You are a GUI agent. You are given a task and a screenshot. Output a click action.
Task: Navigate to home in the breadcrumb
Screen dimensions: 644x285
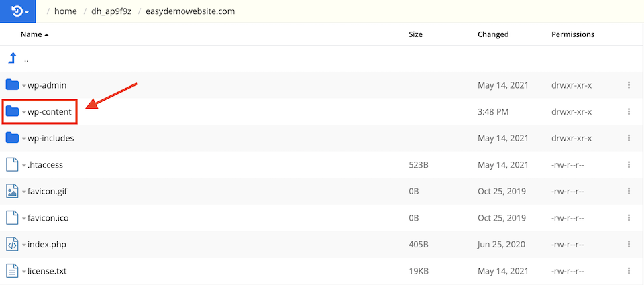[x=64, y=11]
